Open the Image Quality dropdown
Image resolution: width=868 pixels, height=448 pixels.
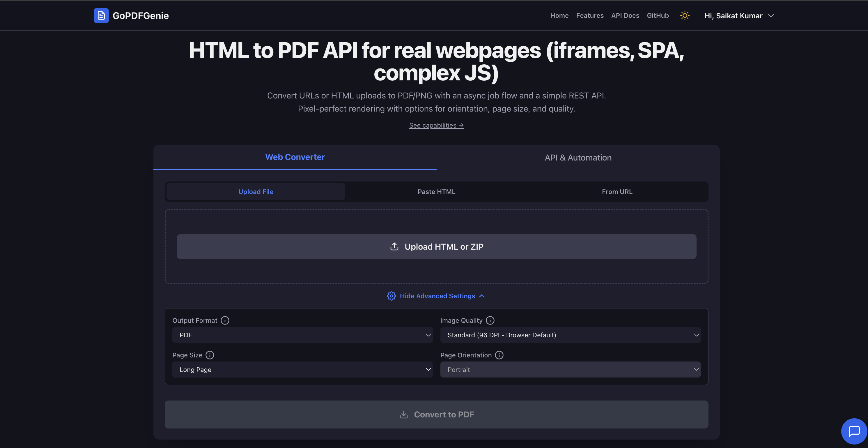(570, 335)
